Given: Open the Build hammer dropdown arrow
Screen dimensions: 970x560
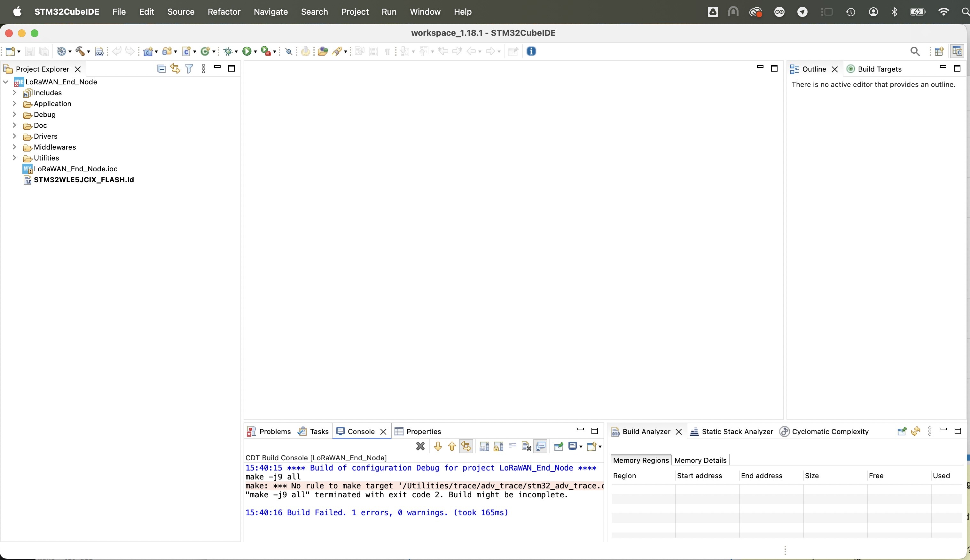Looking at the screenshot, I should pyautogui.click(x=89, y=51).
